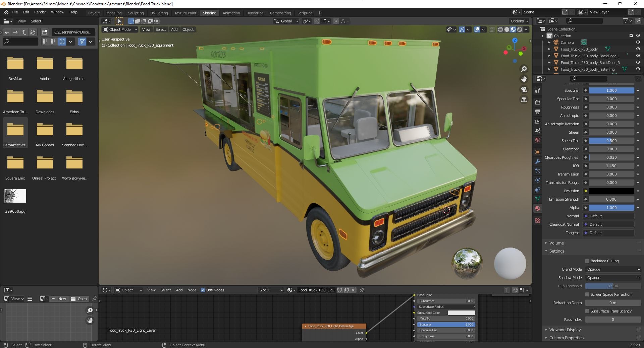Click the Open image button

tap(79, 299)
